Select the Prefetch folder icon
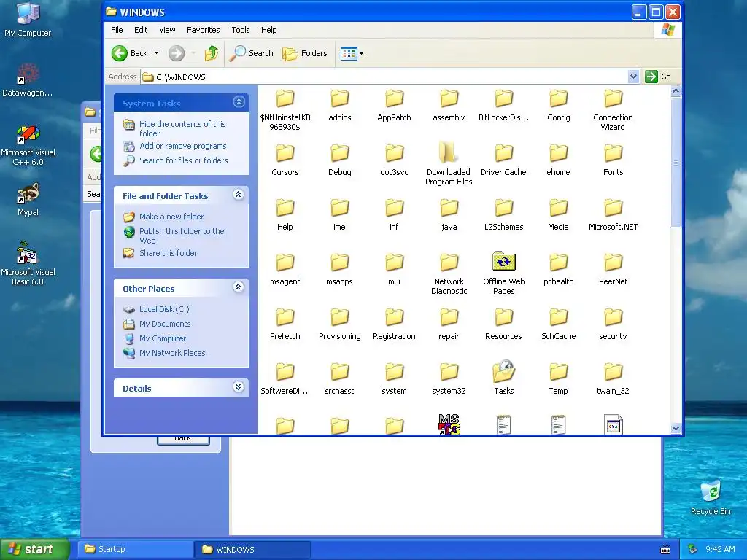This screenshot has height=560, width=747. [x=285, y=317]
